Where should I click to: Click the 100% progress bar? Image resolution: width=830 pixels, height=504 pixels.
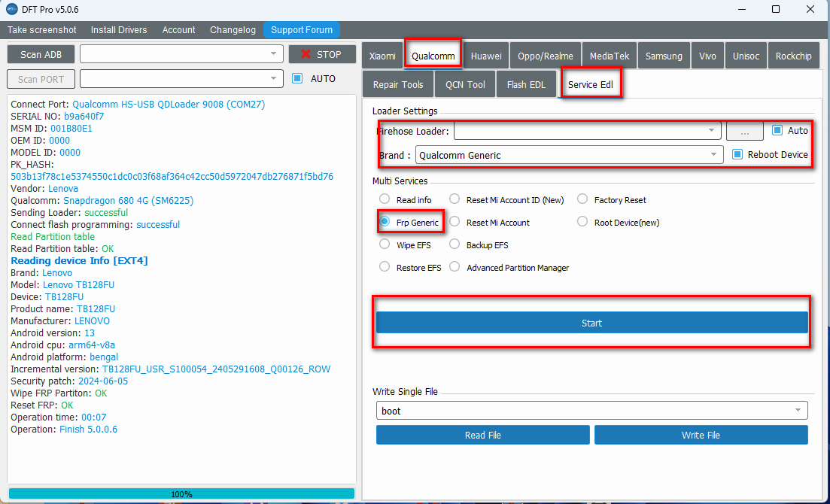[181, 493]
